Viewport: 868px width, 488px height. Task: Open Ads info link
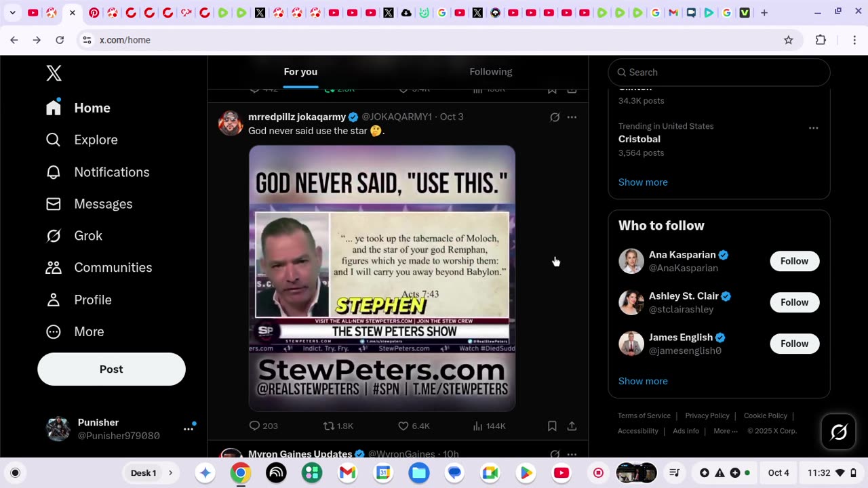(x=686, y=431)
